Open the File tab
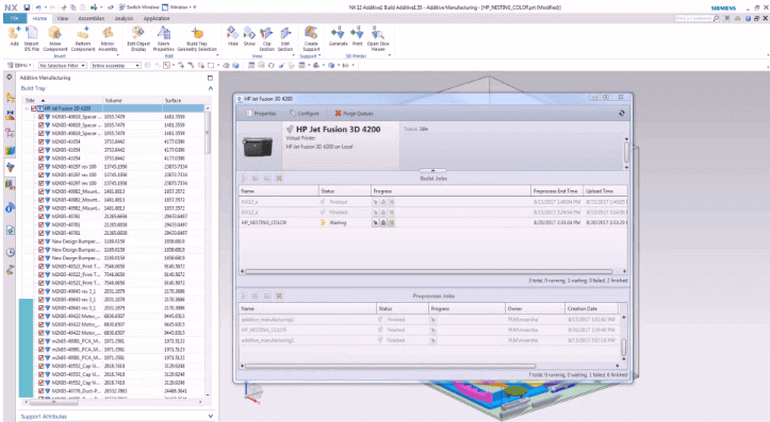This screenshot has height=422, width=770. click(14, 18)
